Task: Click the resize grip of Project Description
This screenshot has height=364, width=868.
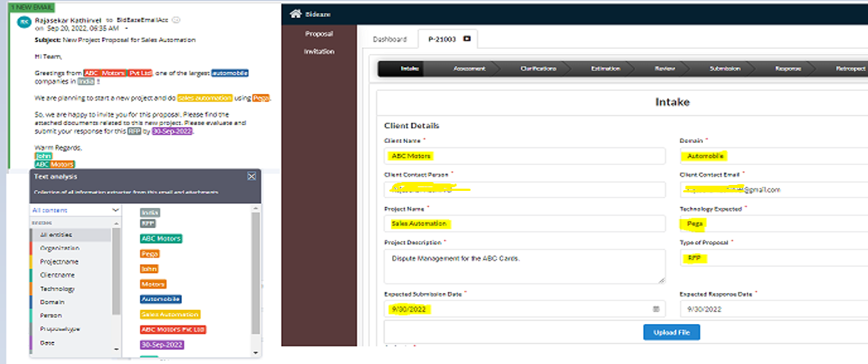Action: pos(661,280)
